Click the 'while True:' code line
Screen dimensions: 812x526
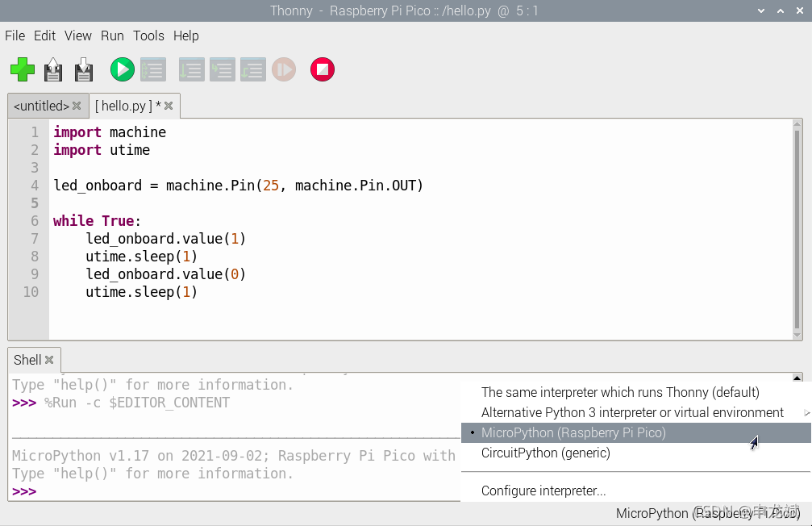pyautogui.click(x=97, y=221)
